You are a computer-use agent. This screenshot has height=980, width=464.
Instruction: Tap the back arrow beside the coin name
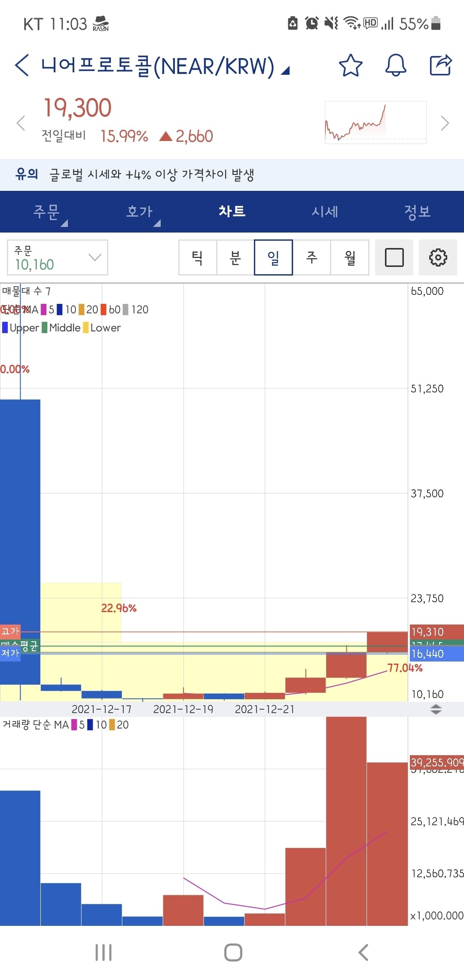click(x=22, y=65)
